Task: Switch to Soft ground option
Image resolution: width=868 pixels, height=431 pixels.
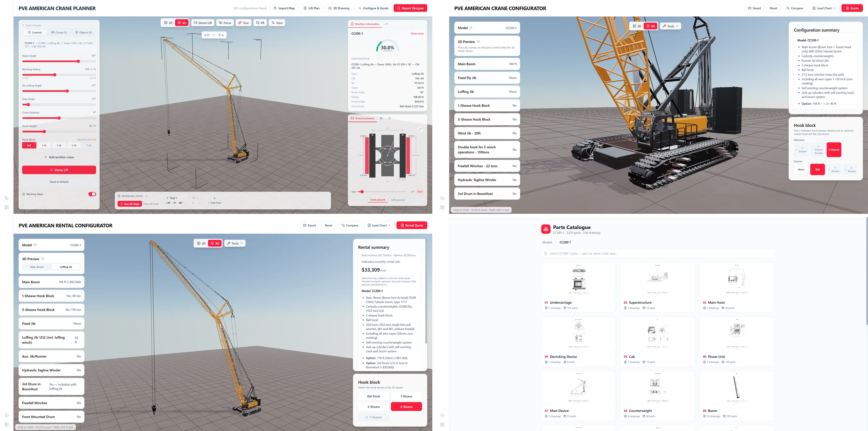Action: point(398,200)
